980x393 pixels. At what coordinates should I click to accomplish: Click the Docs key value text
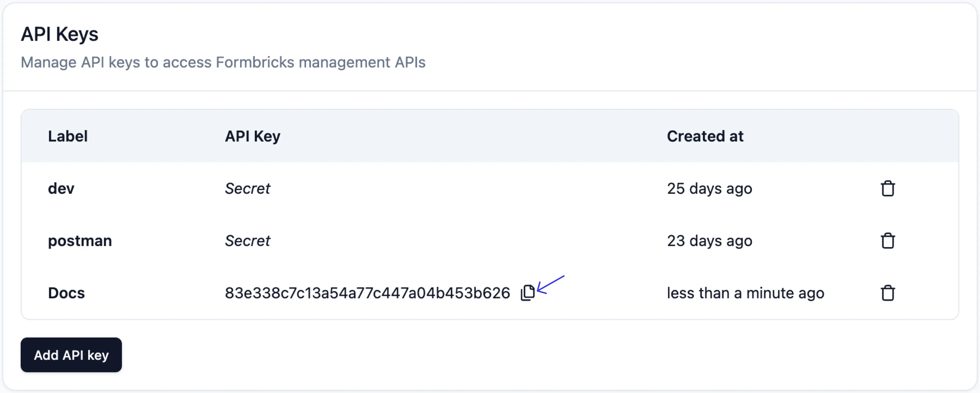click(x=367, y=293)
